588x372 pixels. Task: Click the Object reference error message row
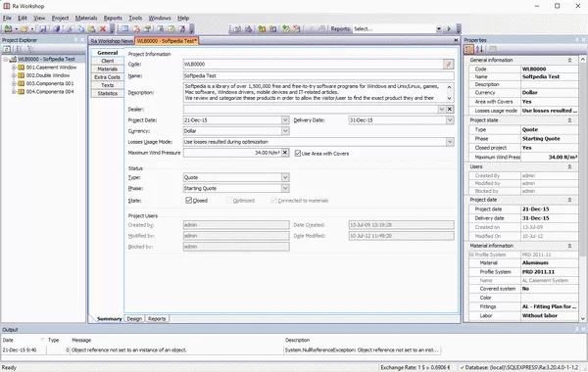(221, 350)
